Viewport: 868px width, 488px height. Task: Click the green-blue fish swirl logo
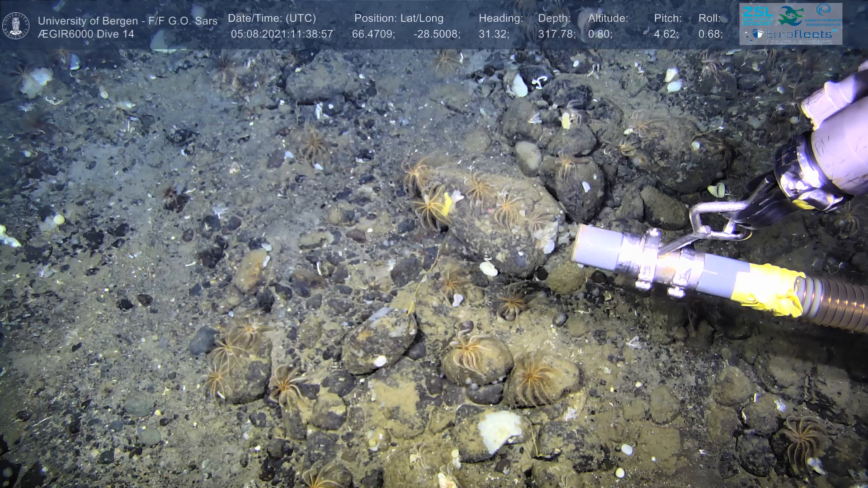[791, 16]
